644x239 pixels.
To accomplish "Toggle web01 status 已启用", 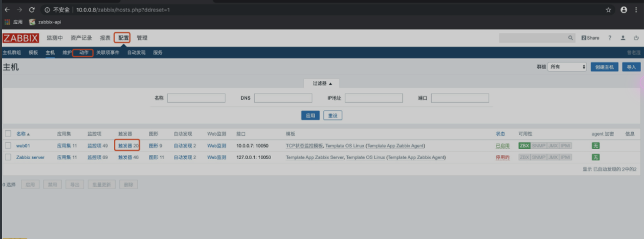I will (x=502, y=145).
